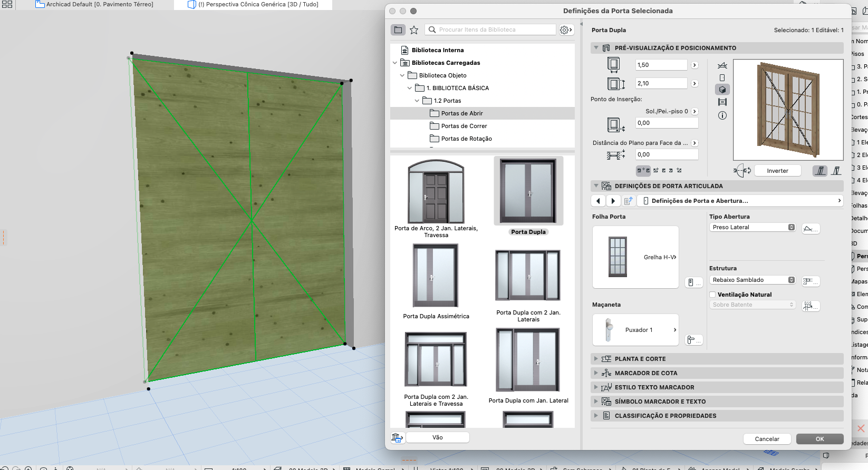This screenshot has width=868, height=470.
Task: Confirm with the OK button
Action: tap(819, 439)
